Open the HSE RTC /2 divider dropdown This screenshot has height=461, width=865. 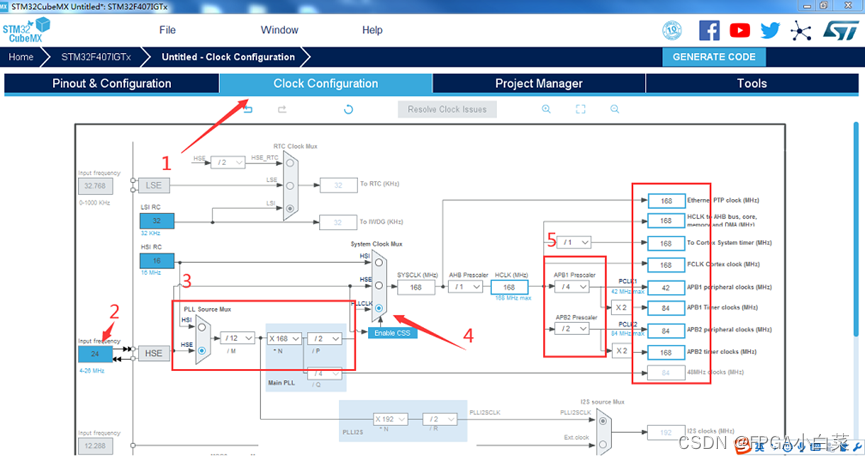(228, 163)
